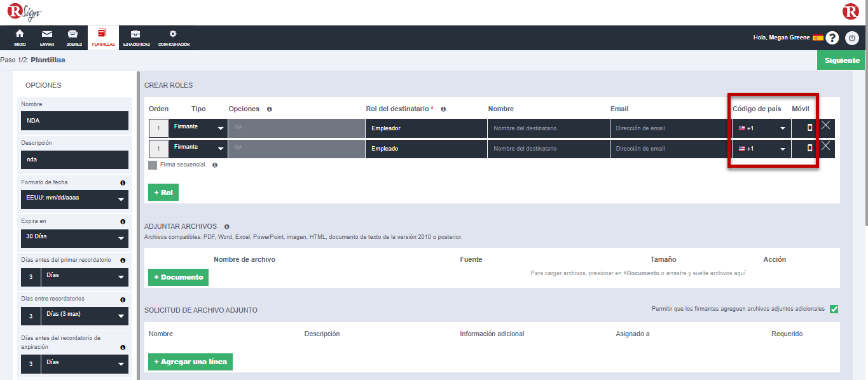The height and width of the screenshot is (380, 868).
Task: Click the power logout icon
Action: tap(852, 38)
